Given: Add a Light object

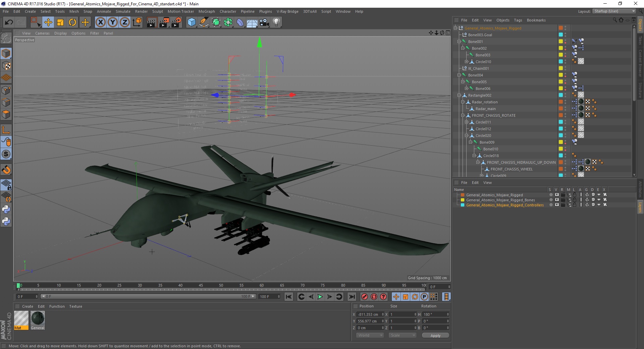Looking at the screenshot, I should (x=276, y=22).
